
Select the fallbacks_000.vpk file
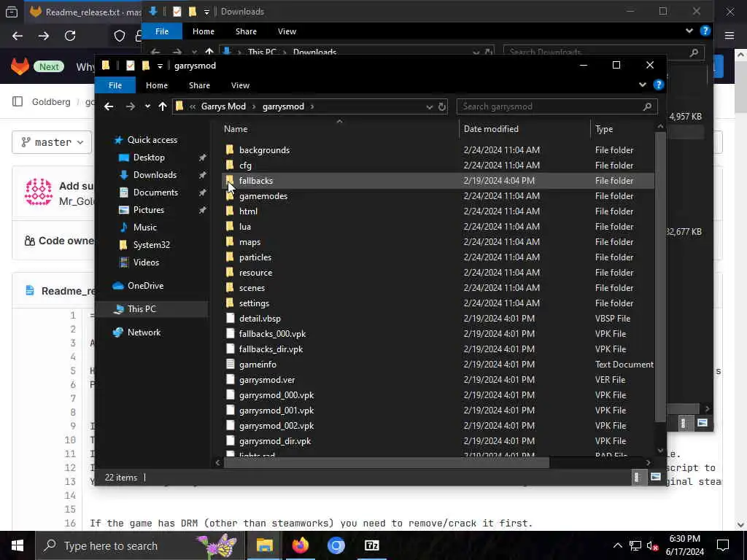pyautogui.click(x=272, y=334)
